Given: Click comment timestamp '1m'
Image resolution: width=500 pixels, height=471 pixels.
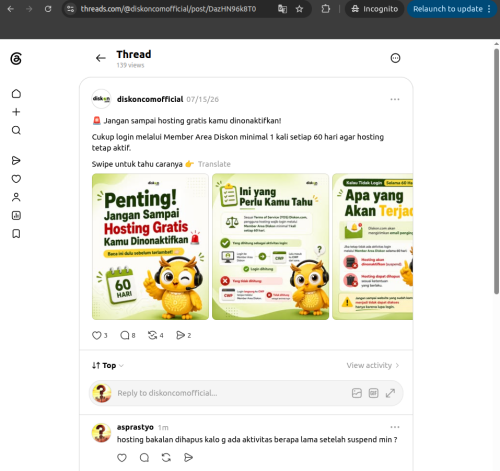Looking at the screenshot, I should point(163,427).
